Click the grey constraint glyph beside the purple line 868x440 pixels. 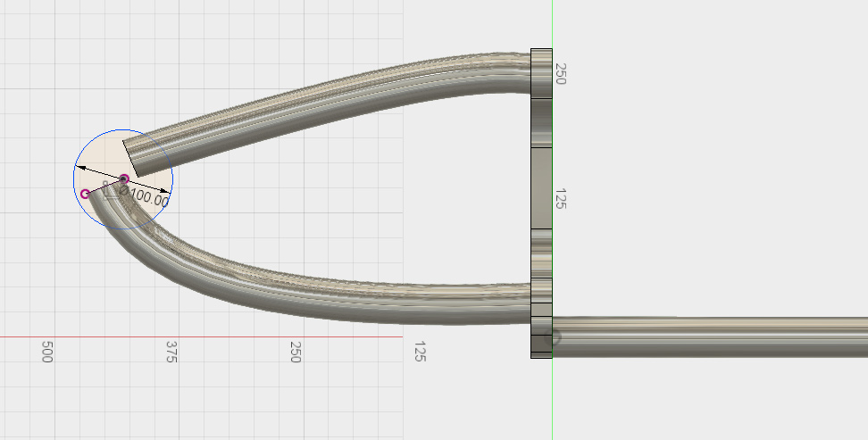[x=106, y=187]
